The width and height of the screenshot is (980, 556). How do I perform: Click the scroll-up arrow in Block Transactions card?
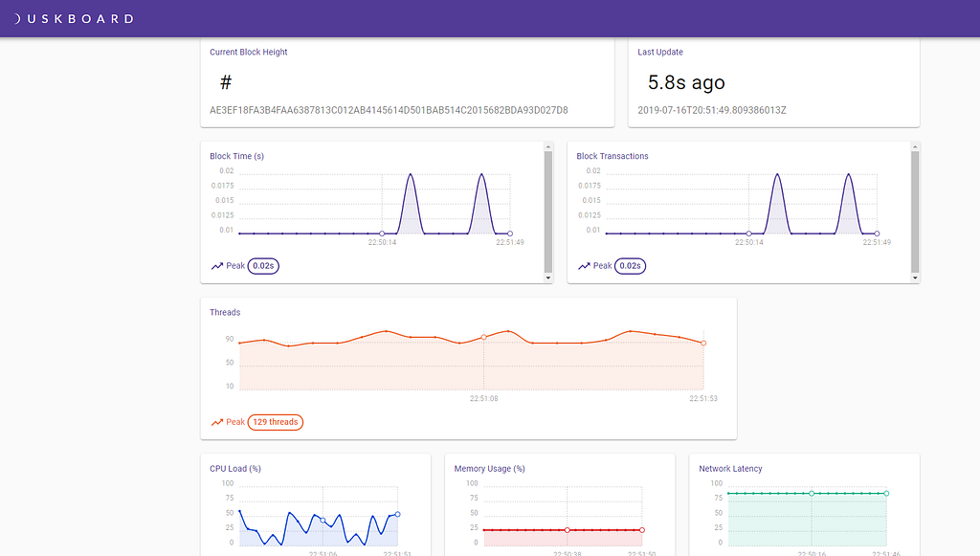pos(916,147)
